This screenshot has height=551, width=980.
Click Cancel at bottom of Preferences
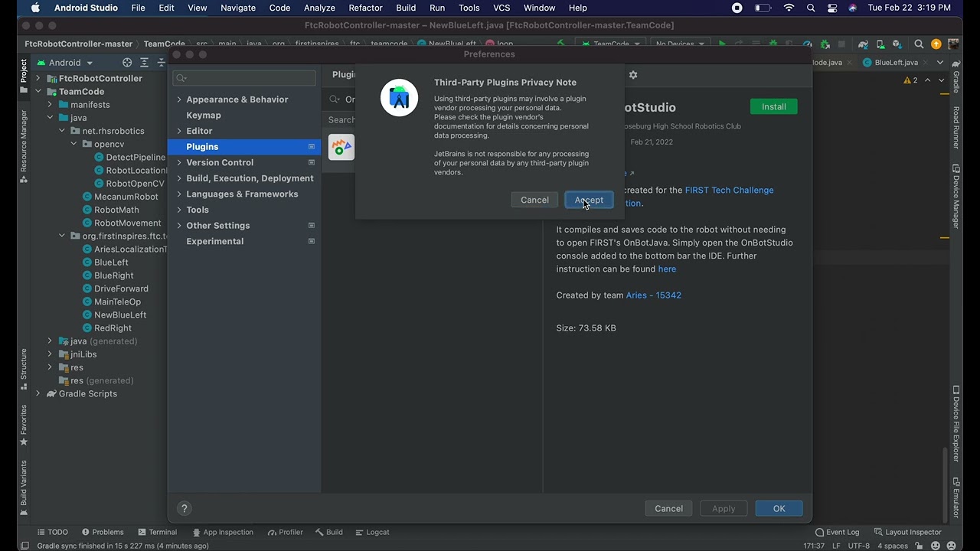coord(668,508)
